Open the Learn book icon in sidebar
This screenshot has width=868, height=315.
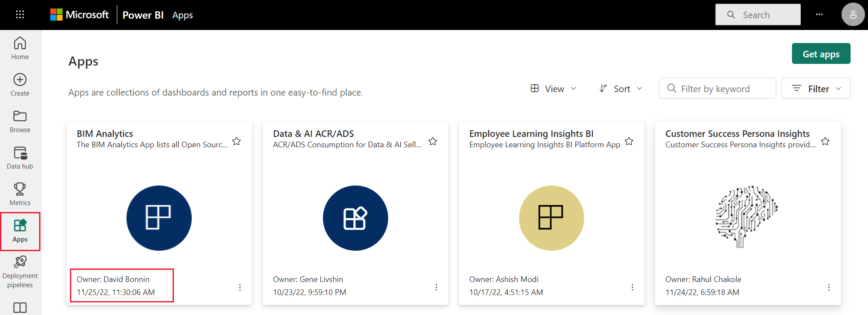pos(20,308)
